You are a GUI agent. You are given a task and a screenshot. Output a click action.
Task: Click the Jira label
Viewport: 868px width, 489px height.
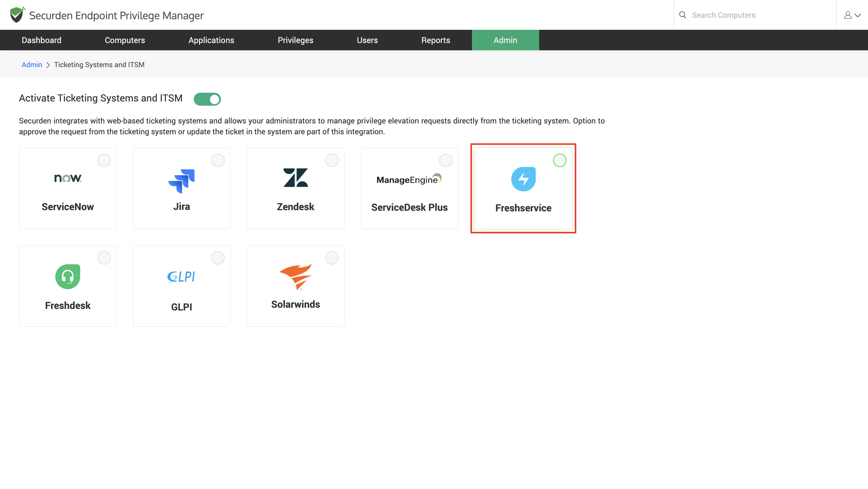tap(182, 206)
